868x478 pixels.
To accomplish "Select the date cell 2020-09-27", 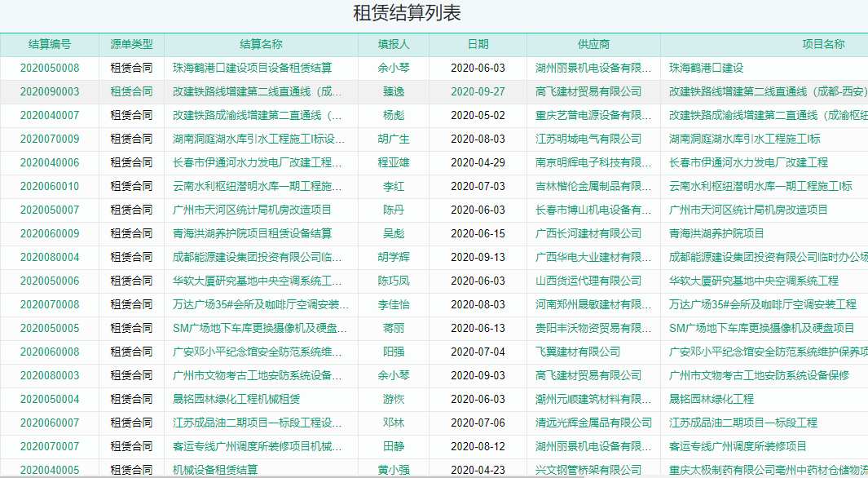I will [478, 92].
